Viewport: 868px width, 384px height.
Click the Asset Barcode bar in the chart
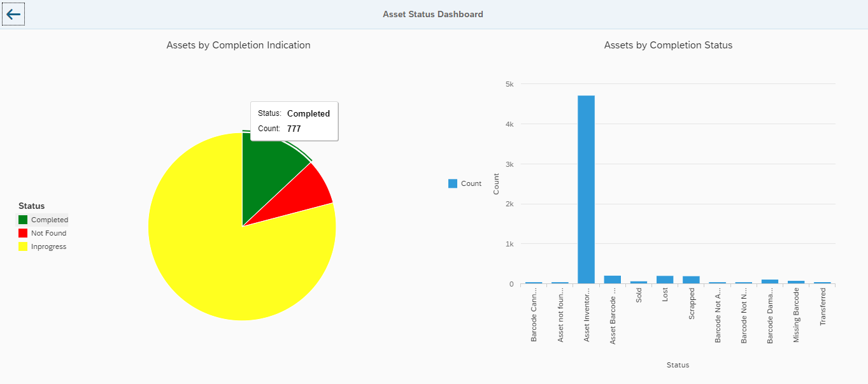click(x=613, y=278)
